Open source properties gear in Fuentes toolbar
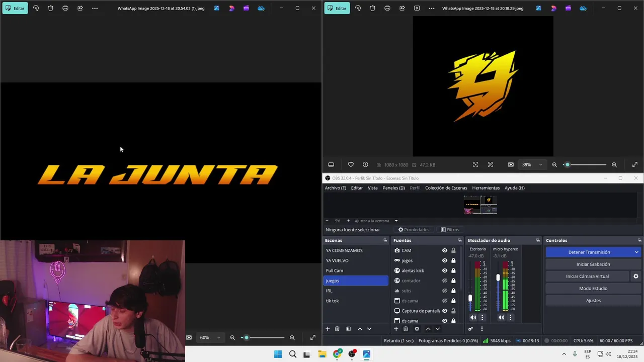Image resolution: width=644 pixels, height=362 pixels. [417, 329]
